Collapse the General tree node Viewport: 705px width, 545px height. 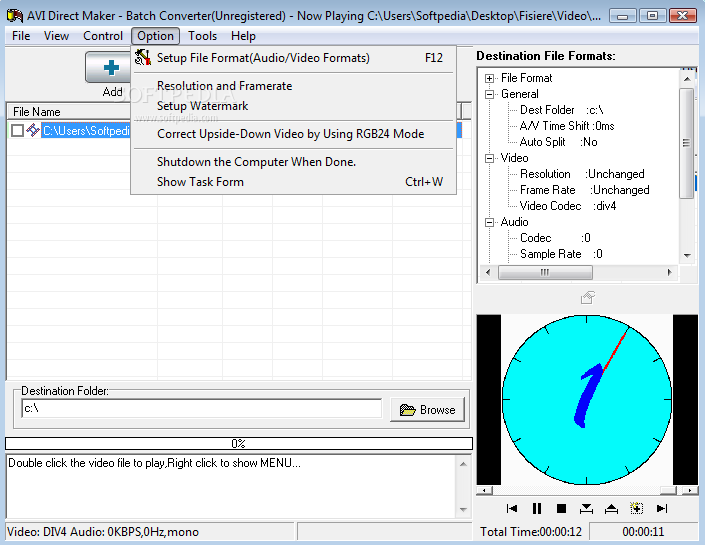[489, 94]
